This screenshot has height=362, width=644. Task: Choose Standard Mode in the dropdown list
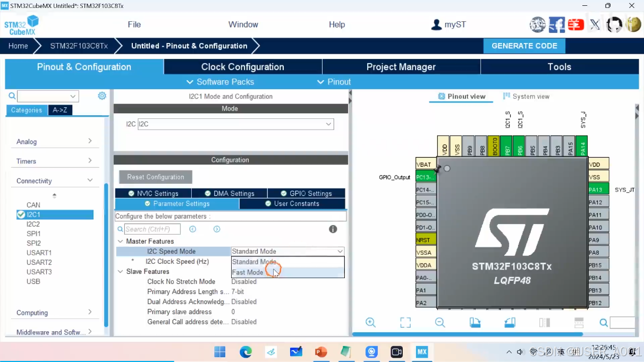pos(287,262)
